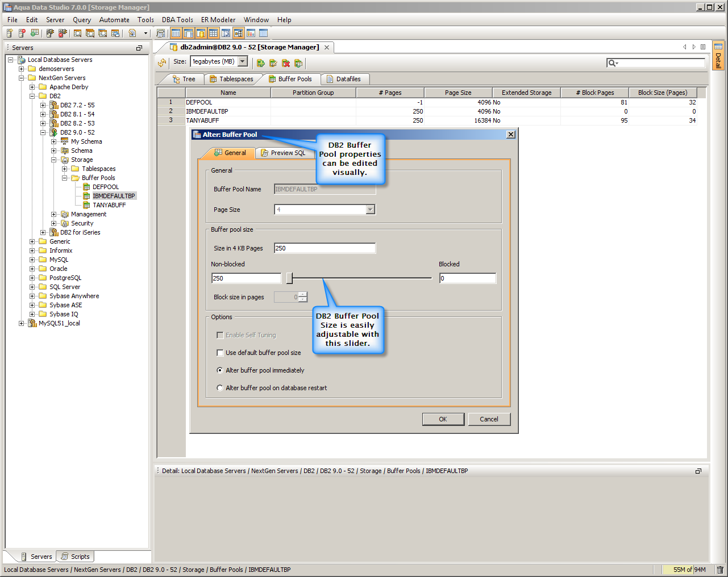Click the Non-blocked value field

(246, 278)
